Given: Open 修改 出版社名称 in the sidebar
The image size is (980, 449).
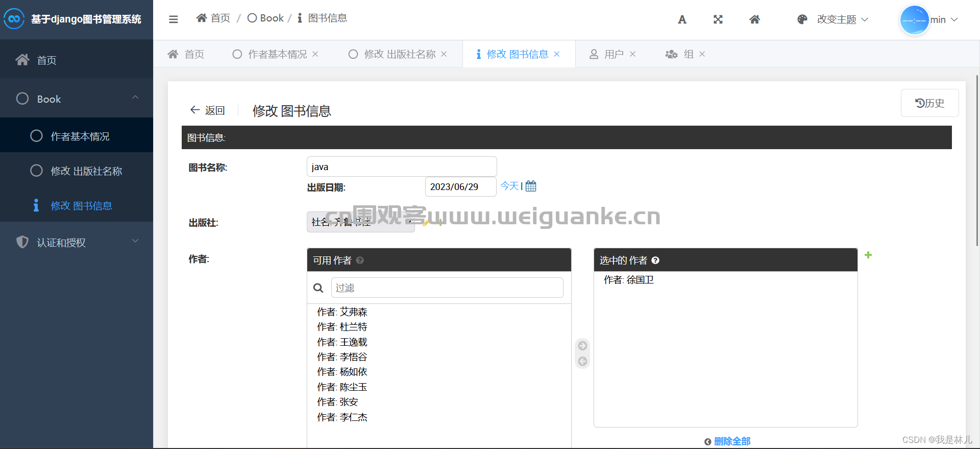Looking at the screenshot, I should (77, 171).
